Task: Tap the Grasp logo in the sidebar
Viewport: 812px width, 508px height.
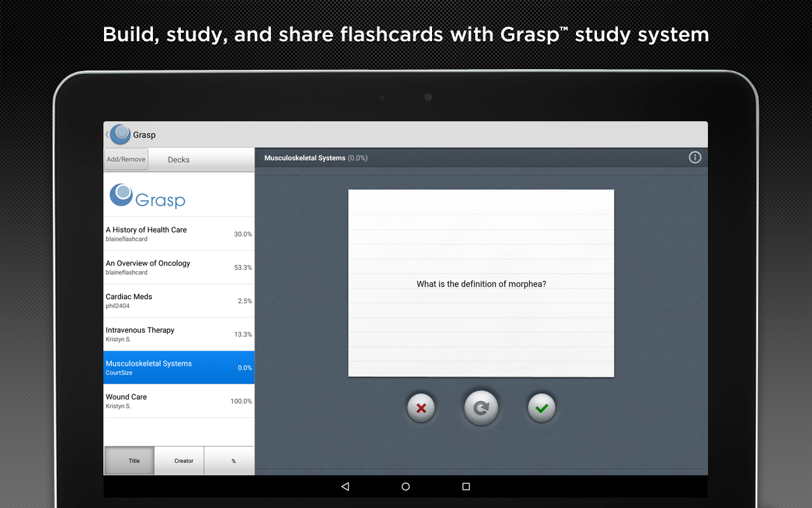Action: point(147,197)
